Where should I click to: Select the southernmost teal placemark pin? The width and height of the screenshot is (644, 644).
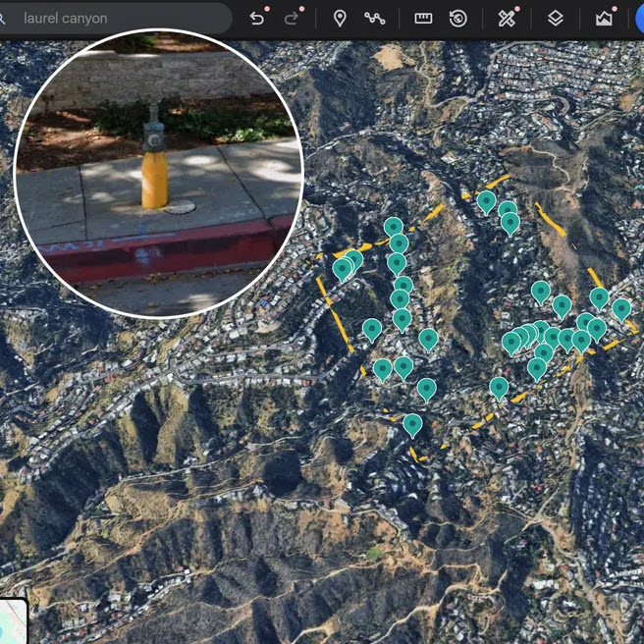(x=412, y=424)
